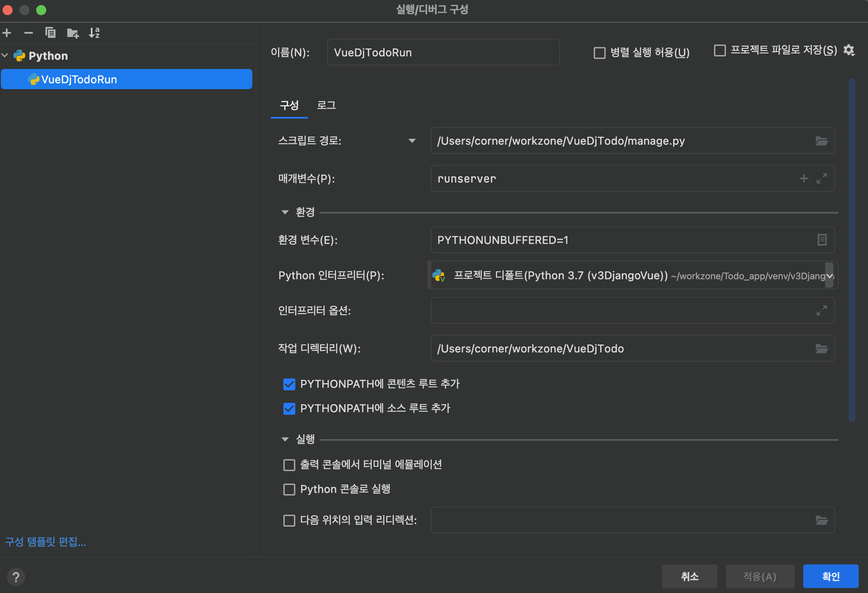Open the script path type dropdown
868x593 pixels.
click(412, 141)
